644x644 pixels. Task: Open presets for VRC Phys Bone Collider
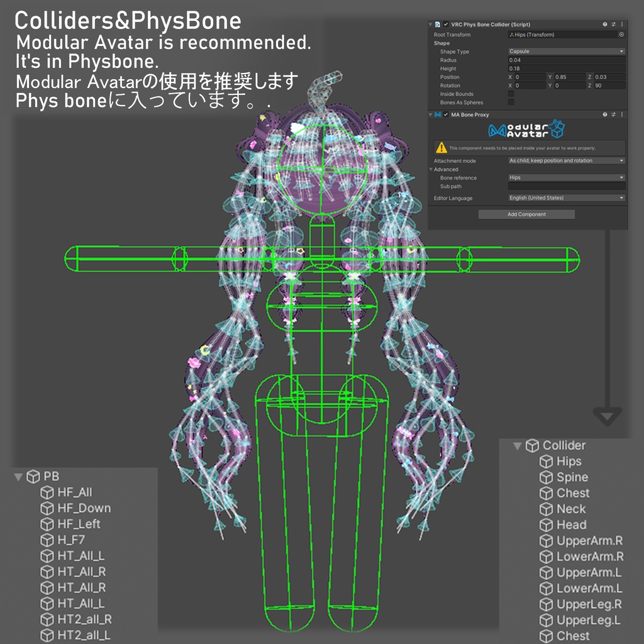click(614, 25)
